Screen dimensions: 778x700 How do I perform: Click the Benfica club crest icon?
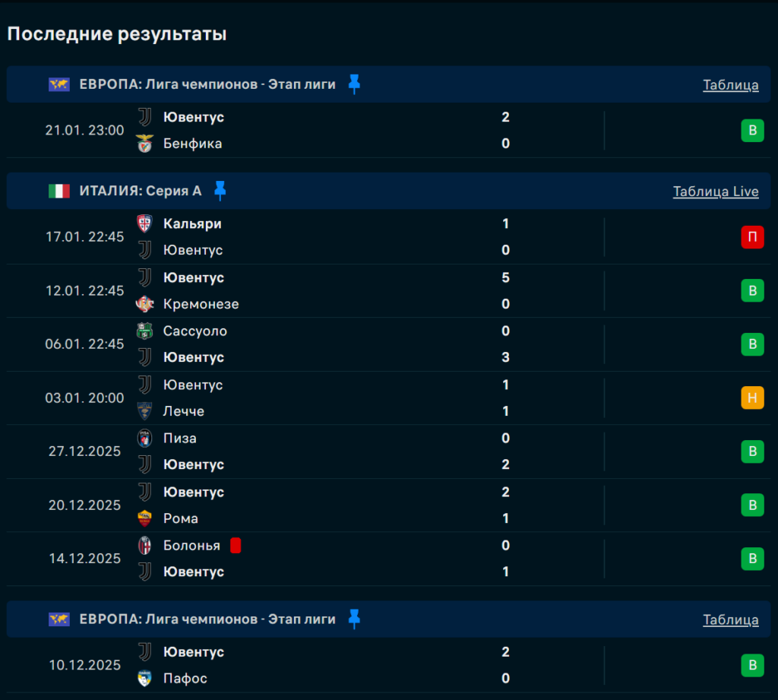(144, 144)
